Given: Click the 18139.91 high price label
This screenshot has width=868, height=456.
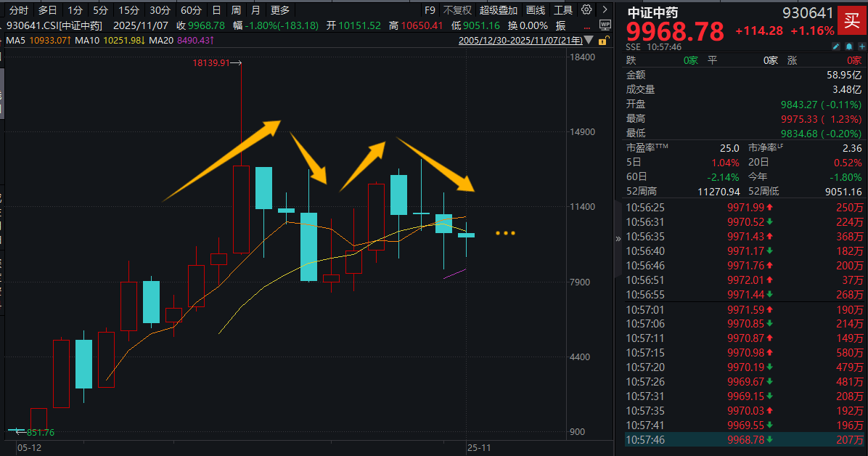Looking at the screenshot, I should [211, 63].
